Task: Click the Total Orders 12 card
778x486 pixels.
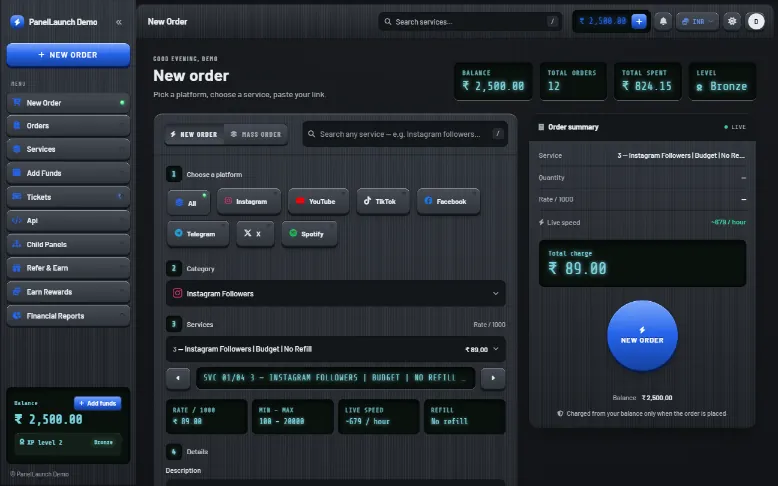Action: (x=573, y=81)
